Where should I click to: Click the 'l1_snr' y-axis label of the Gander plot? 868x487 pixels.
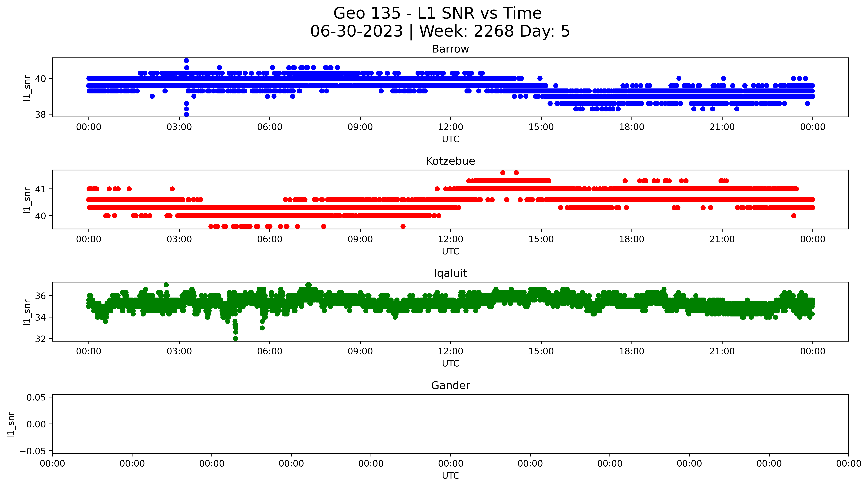[x=11, y=425]
